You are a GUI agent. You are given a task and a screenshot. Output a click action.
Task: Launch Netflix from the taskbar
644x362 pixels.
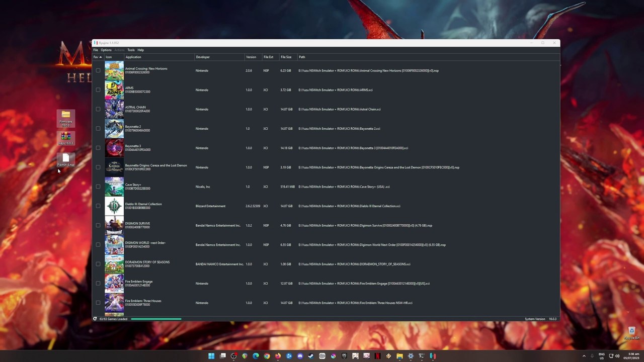[x=377, y=356]
